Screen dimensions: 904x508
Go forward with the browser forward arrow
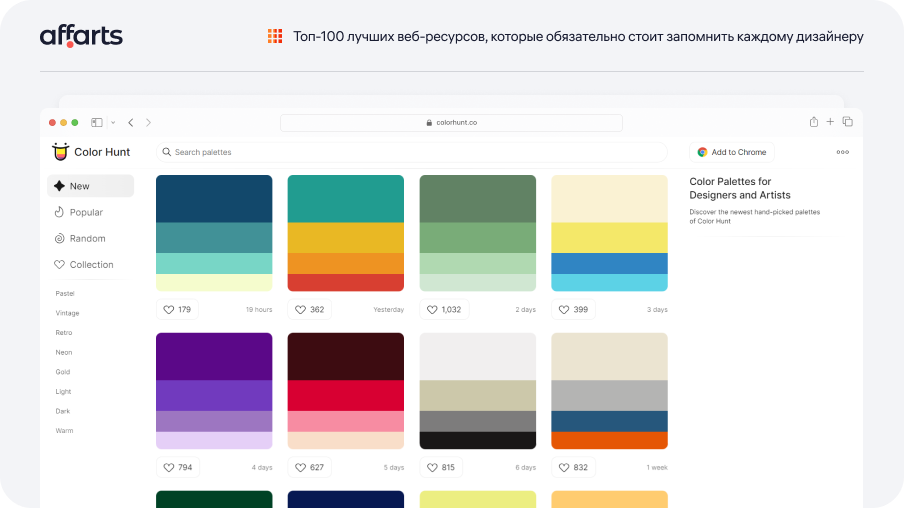[148, 122]
